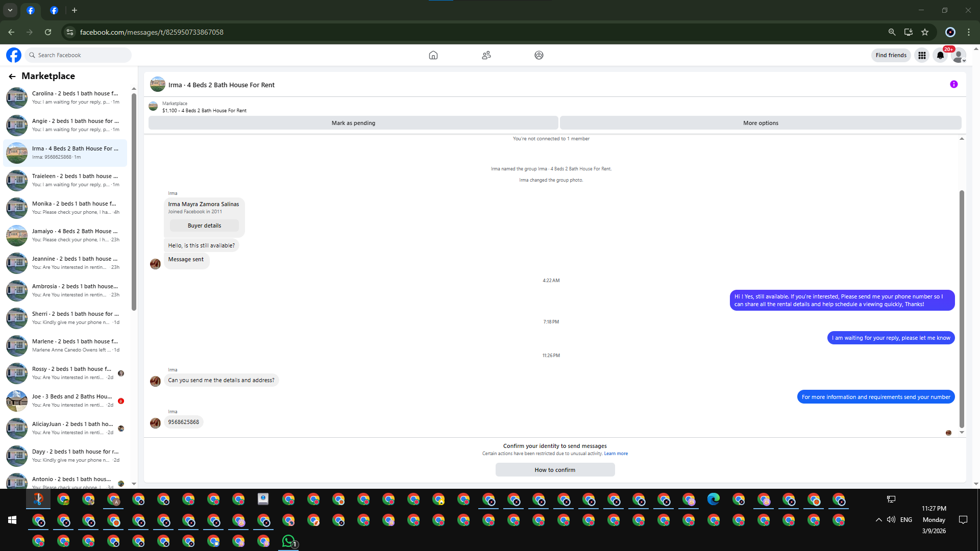Open the Home feed icon

point(433,55)
